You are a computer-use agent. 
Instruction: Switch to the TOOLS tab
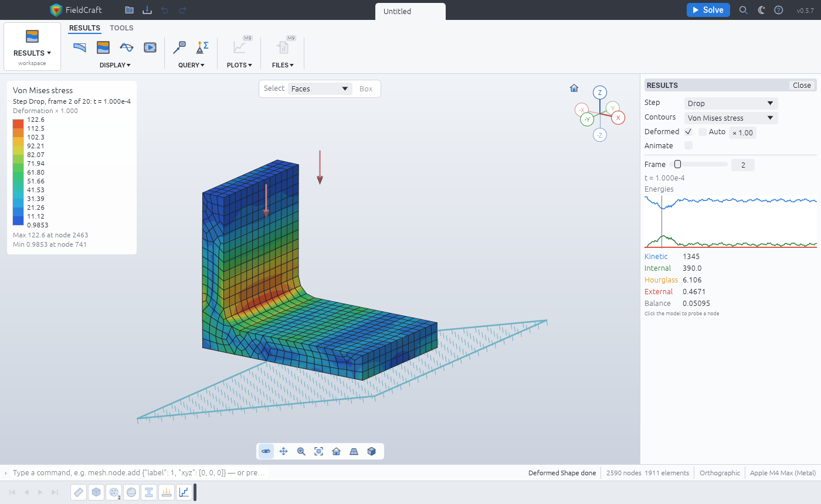tap(121, 28)
